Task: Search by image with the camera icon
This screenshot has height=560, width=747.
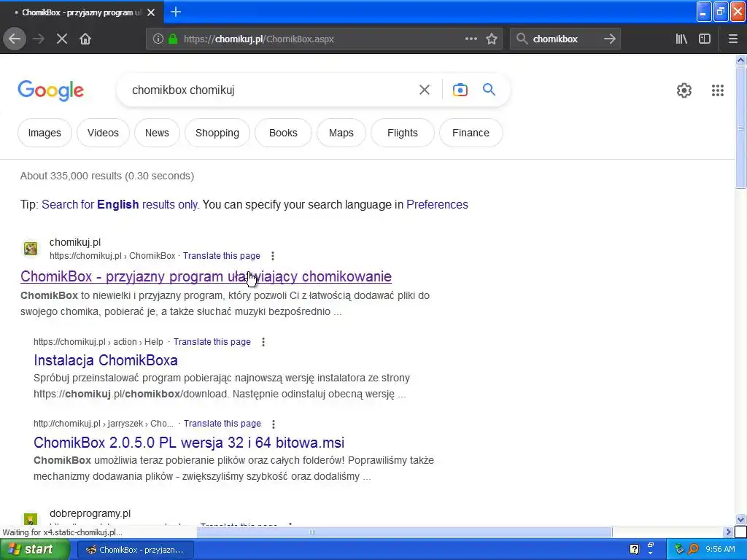Action: pos(460,90)
